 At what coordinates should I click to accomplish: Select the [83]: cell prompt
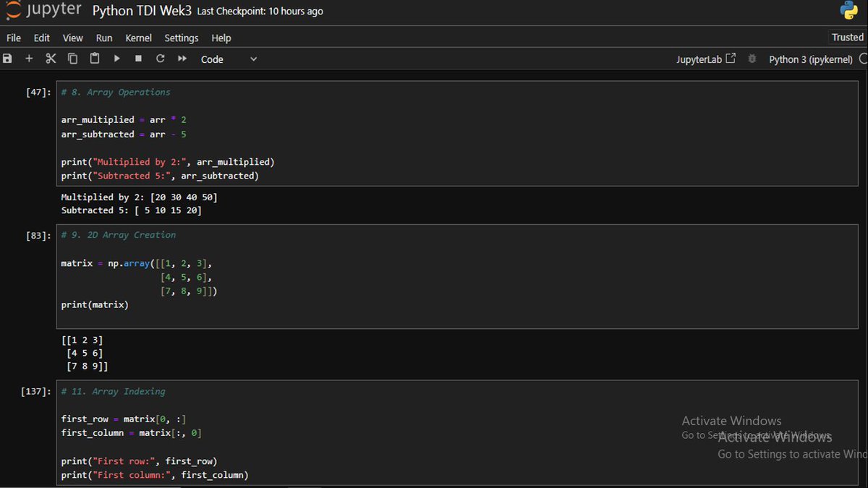pyautogui.click(x=38, y=236)
